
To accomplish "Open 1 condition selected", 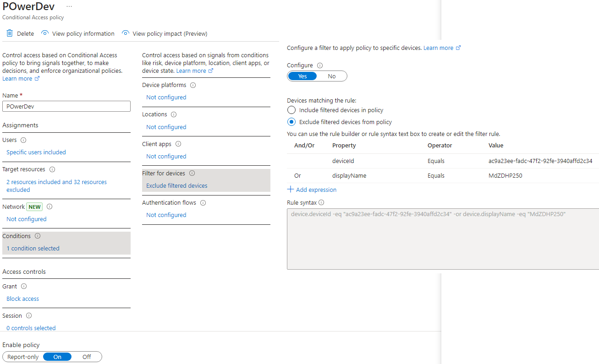I will pos(33,249).
